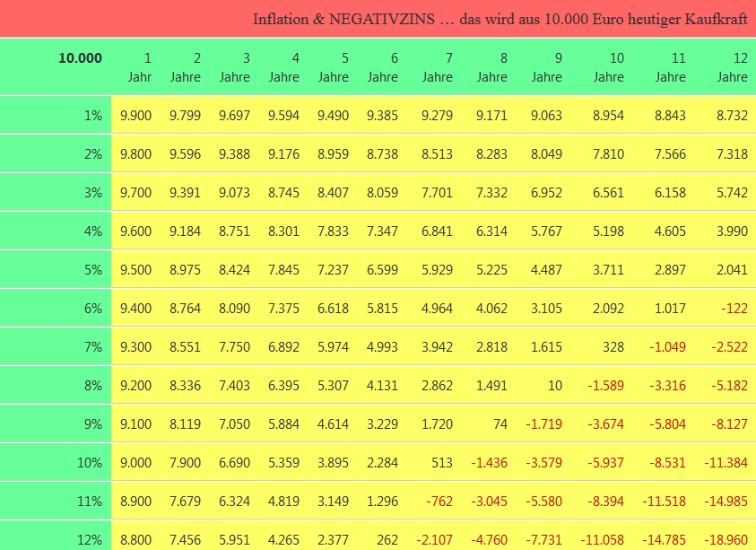756x550 pixels.
Task: Select the '5 Jahre' column header
Action: click(x=334, y=67)
